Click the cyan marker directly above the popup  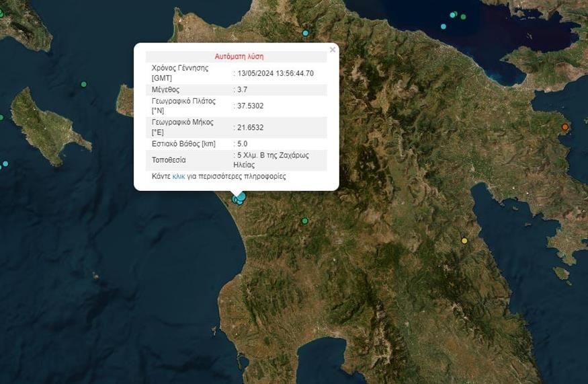pyautogui.click(x=305, y=33)
